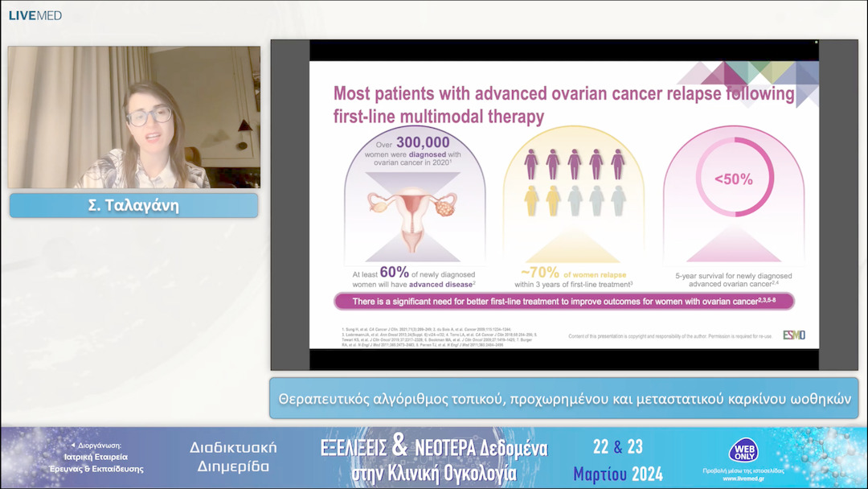Click the WEB ONLY badge
Screen dimensions: 868x489
pyautogui.click(x=743, y=450)
